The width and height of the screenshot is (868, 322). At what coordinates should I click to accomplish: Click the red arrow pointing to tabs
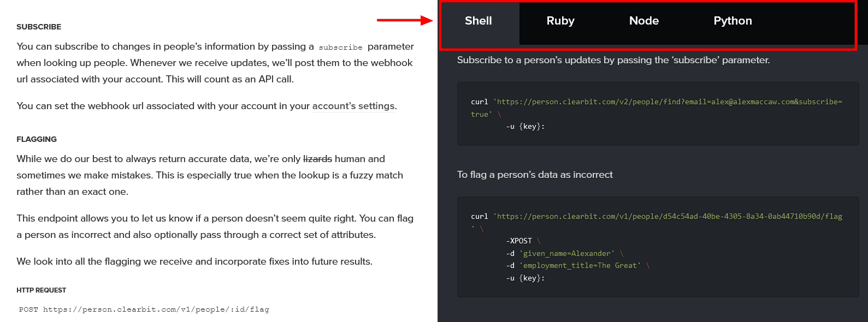click(x=404, y=21)
